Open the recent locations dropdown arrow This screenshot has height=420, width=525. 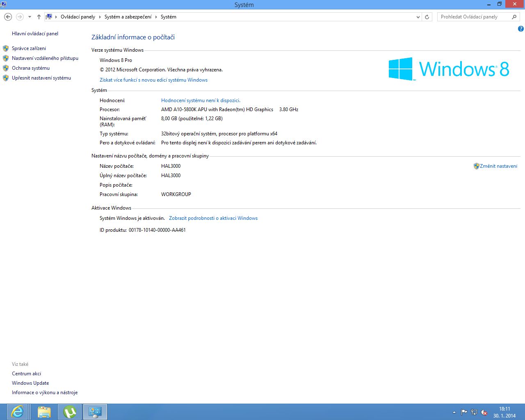tap(30, 17)
